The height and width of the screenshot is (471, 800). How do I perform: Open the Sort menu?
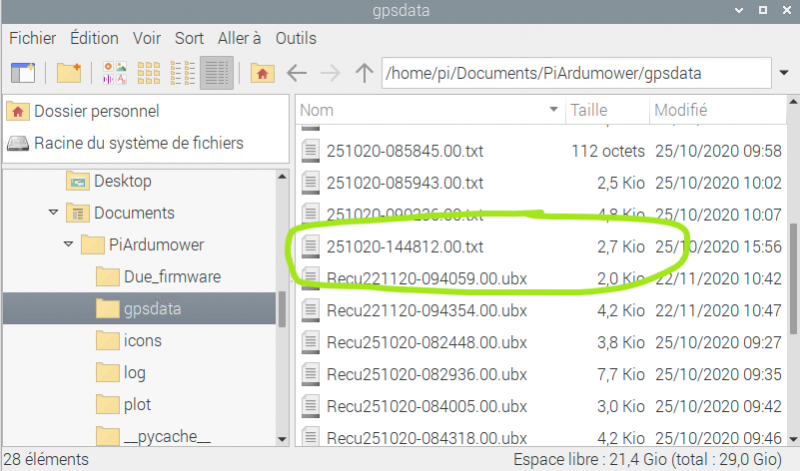coord(189,38)
